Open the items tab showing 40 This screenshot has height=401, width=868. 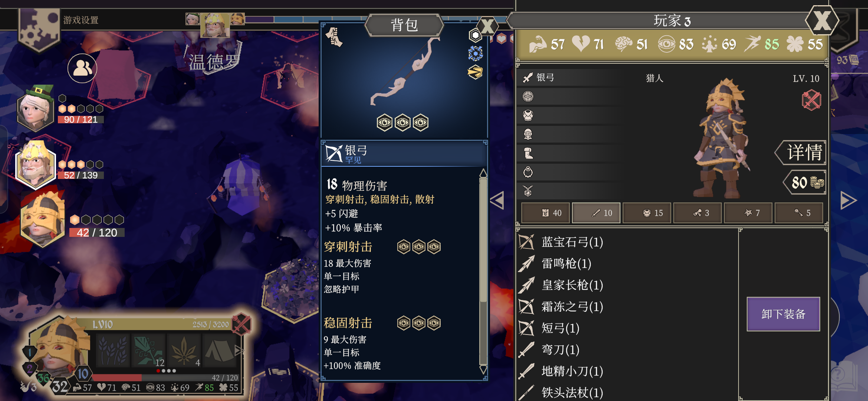point(546,213)
